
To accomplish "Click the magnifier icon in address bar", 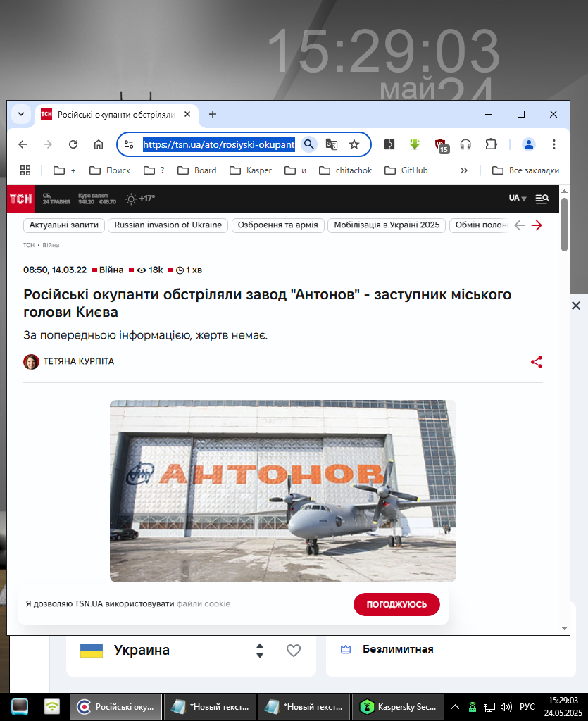I will [x=309, y=144].
